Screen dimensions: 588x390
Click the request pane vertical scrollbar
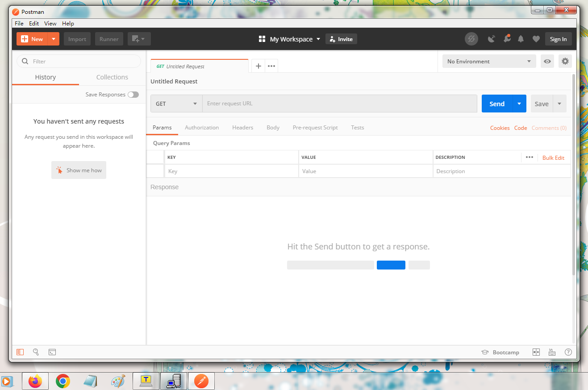tap(574, 174)
